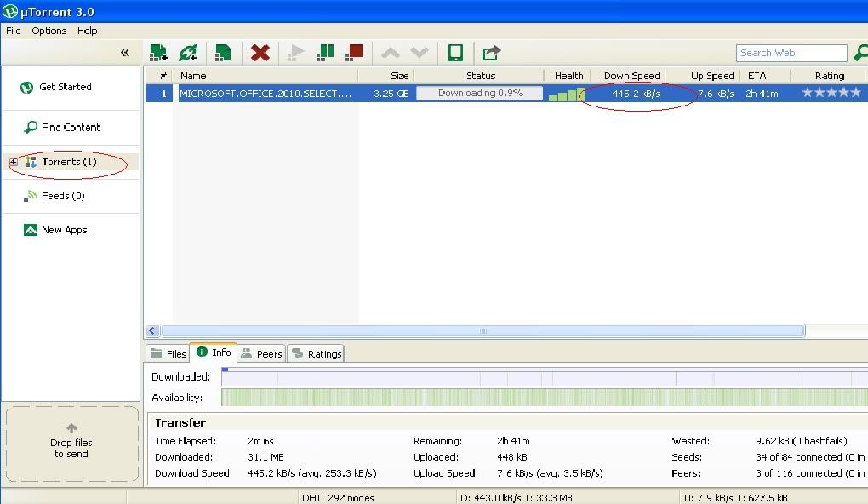Viewport: 868px width, 504px height.
Task: Click the Downloaded value 31.1 MB
Action: tap(266, 457)
